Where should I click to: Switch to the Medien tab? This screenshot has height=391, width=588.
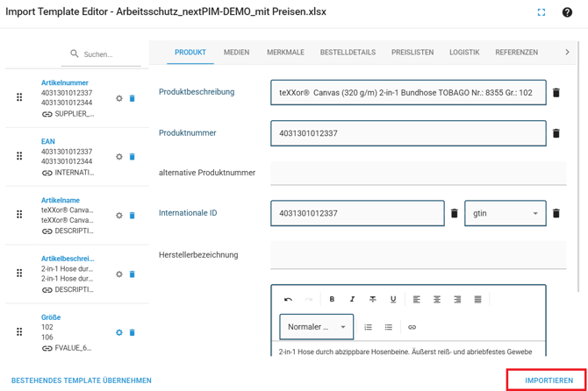tap(236, 53)
